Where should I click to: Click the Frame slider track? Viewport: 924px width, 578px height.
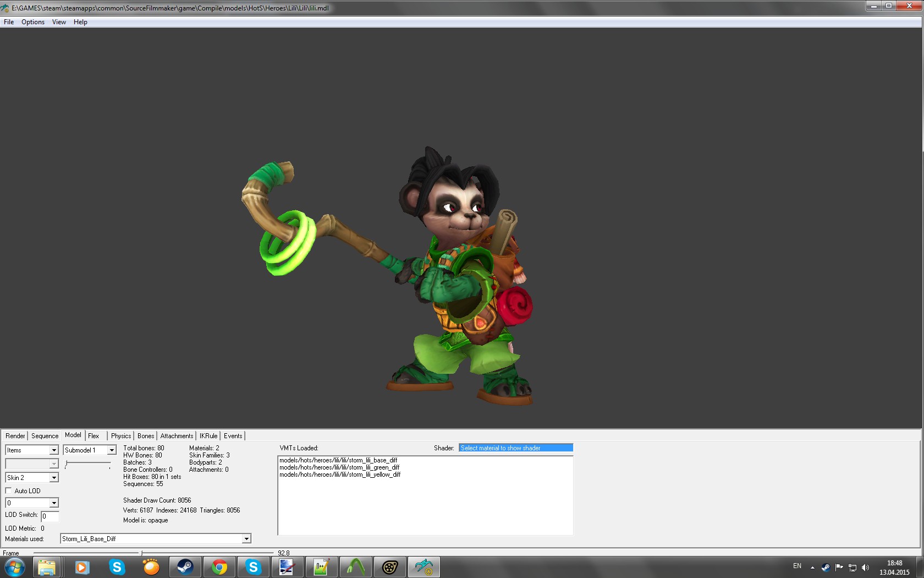(153, 553)
